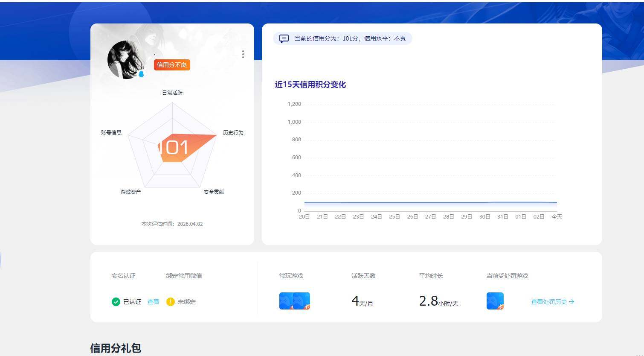This screenshot has width=644, height=356.
Task: Click the chat bubble icon beside credit message
Action: (284, 38)
